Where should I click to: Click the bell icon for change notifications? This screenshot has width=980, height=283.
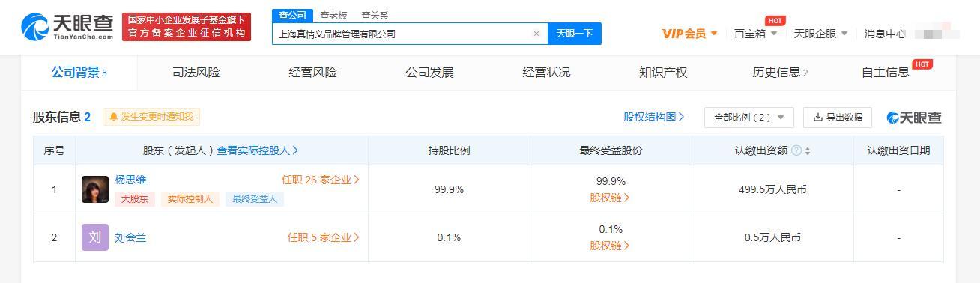tap(114, 117)
